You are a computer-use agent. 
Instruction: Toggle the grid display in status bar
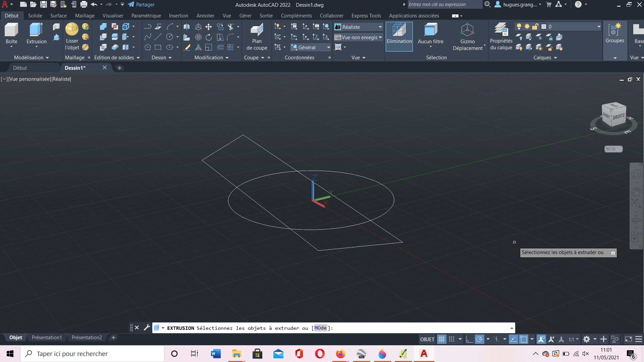442,339
